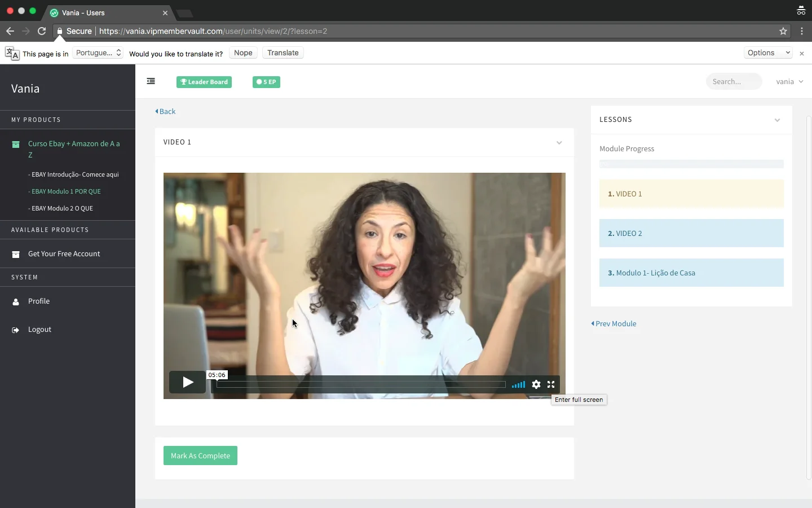Open the page language dropdown

pos(98,53)
